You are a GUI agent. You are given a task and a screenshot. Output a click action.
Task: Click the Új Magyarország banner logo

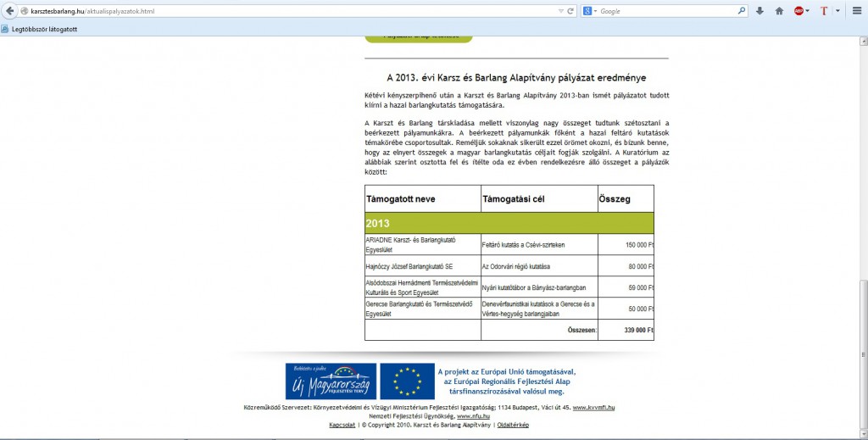pos(330,382)
